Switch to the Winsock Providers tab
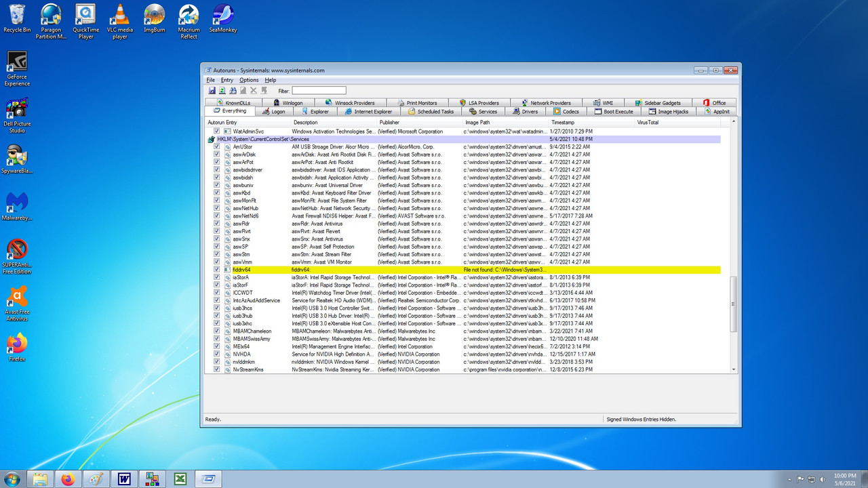 coord(349,103)
